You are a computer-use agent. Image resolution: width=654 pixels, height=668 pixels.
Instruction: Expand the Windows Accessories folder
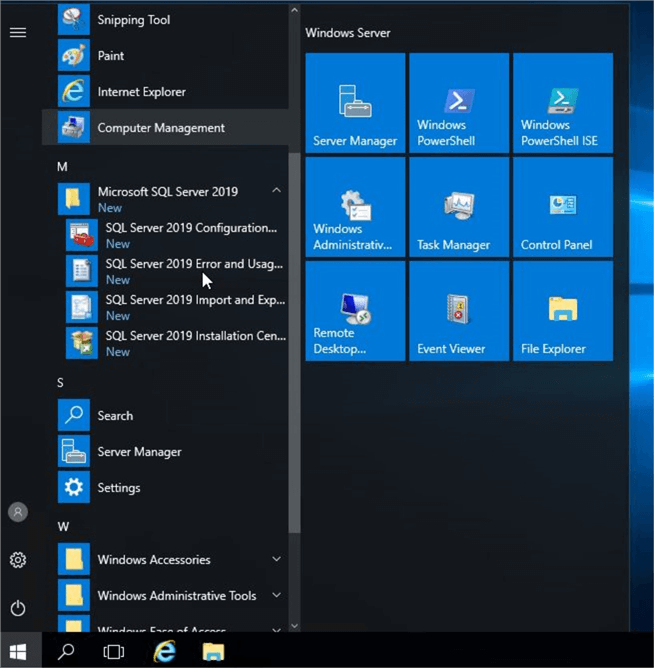pos(276,560)
